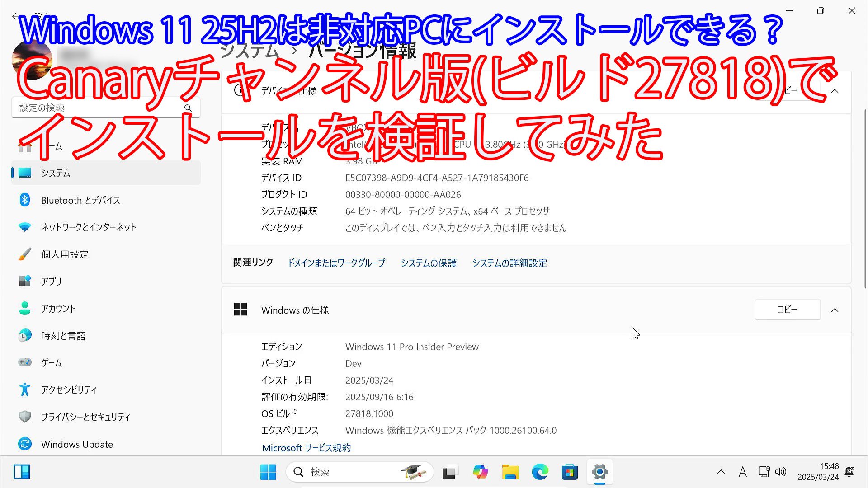Screen dimensions: 868x488
Task: Launch Copilot from the taskbar
Action: point(480,472)
